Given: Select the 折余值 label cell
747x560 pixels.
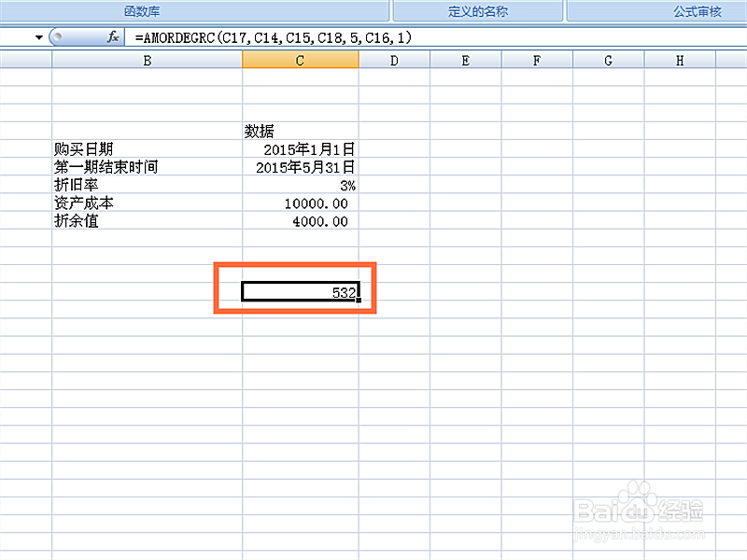Looking at the screenshot, I should pos(148,220).
